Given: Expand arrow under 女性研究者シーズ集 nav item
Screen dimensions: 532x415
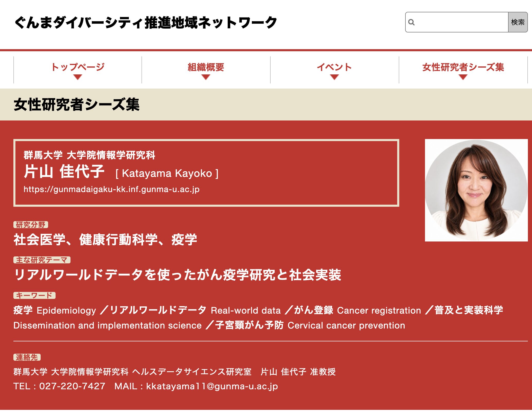Looking at the screenshot, I should click(463, 77).
